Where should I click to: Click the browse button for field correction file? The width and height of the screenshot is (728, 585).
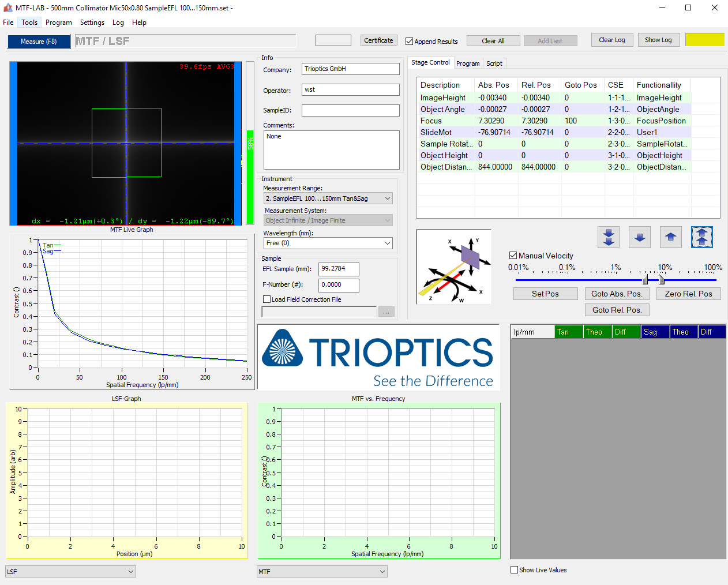click(386, 312)
